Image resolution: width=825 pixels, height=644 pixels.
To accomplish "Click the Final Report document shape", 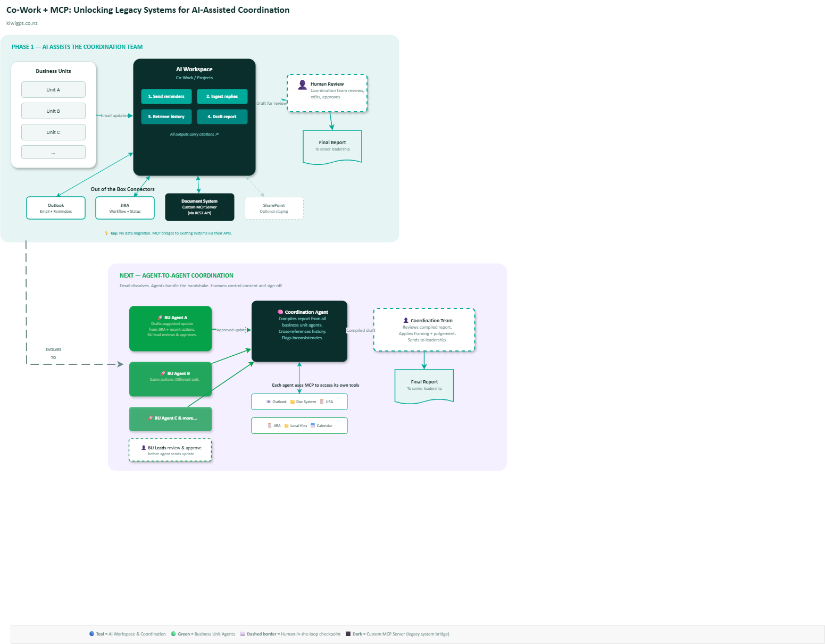I will pos(332,145).
